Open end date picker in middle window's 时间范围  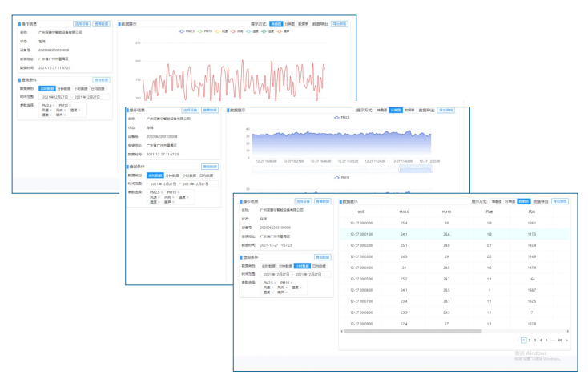(x=195, y=183)
